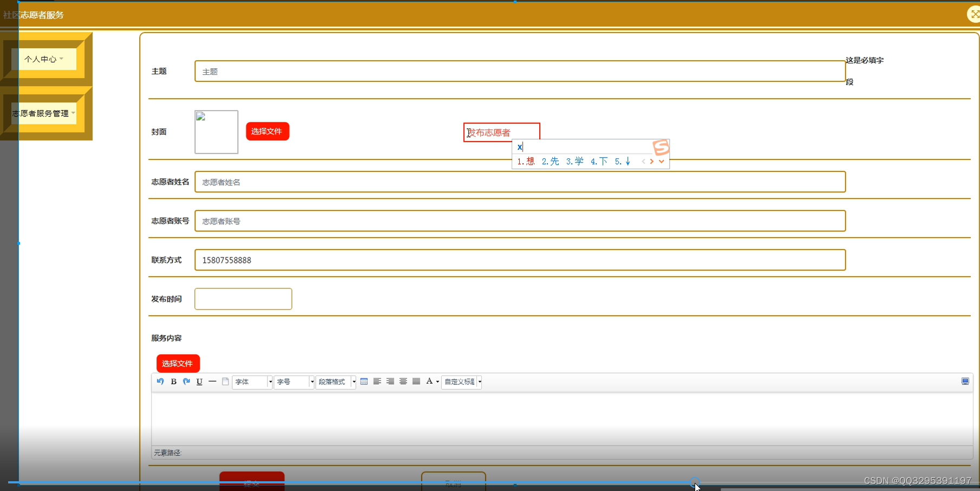Open the 字体 font family dropdown
This screenshot has width=980, height=491.
coord(252,382)
